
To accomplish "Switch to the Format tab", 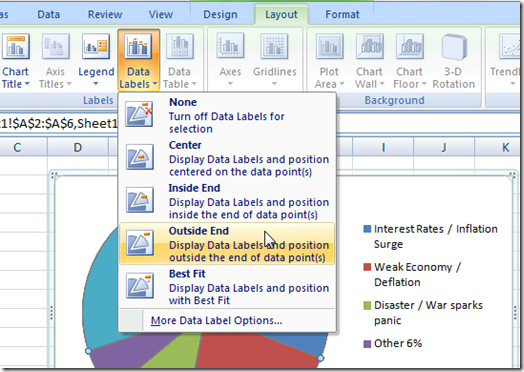I will click(342, 14).
